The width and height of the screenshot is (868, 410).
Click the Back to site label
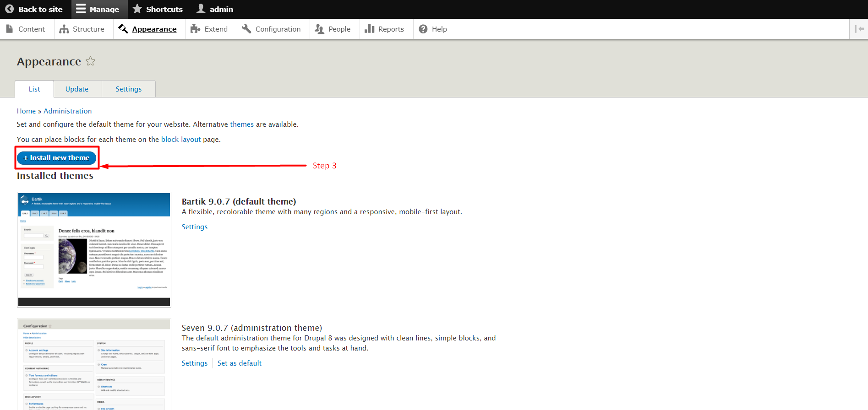click(x=40, y=9)
